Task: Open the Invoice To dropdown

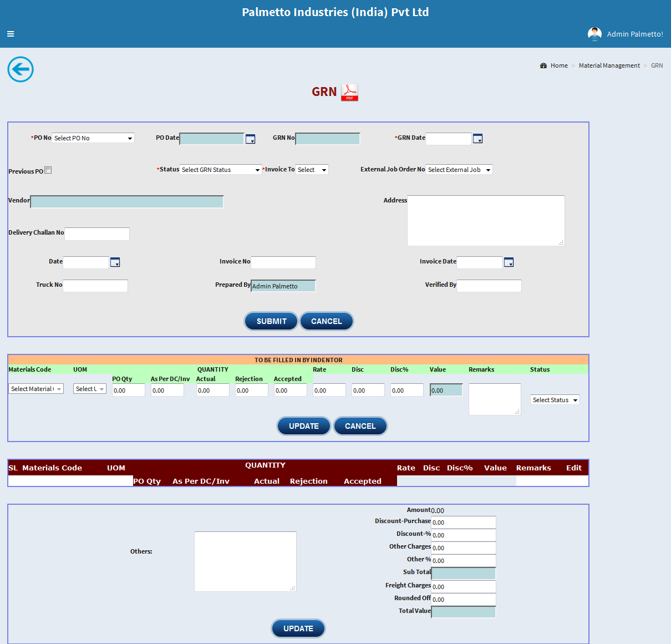Action: (x=312, y=170)
